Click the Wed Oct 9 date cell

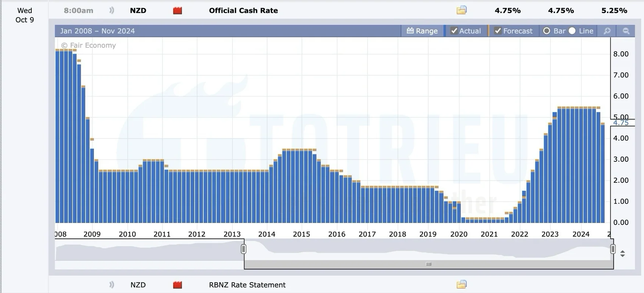click(25, 15)
